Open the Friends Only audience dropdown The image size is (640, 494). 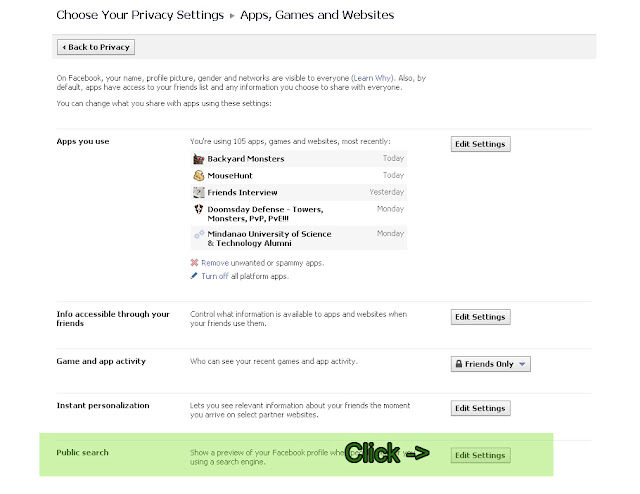point(490,364)
